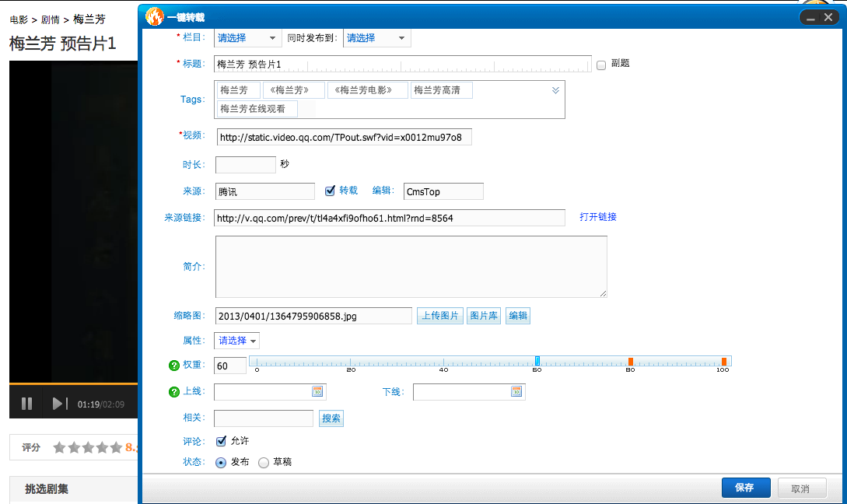847x504 pixels.
Task: Click the 打开链接 link
Action: 597,217
